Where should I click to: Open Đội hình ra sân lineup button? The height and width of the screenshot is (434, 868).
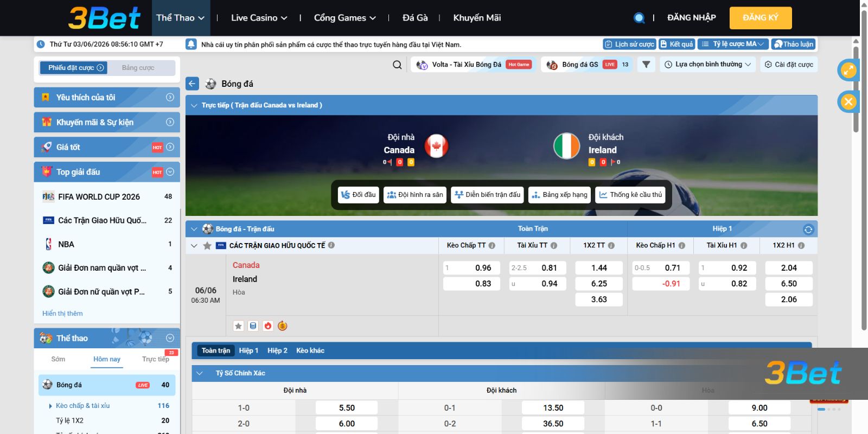click(415, 195)
